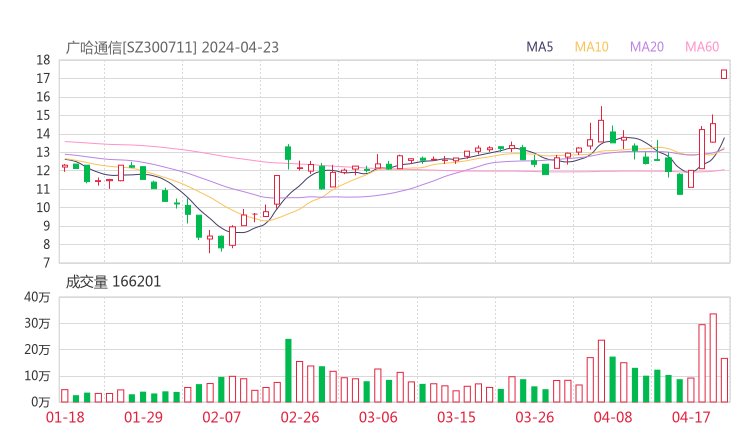Screen dimensions: 740x440
Task: Click the price axis value 18
Action: [x=43, y=60]
